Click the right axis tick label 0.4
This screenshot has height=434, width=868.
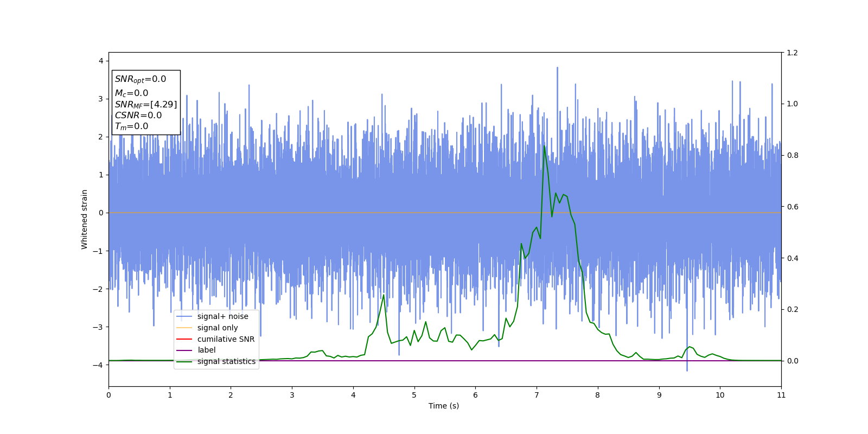(793, 258)
